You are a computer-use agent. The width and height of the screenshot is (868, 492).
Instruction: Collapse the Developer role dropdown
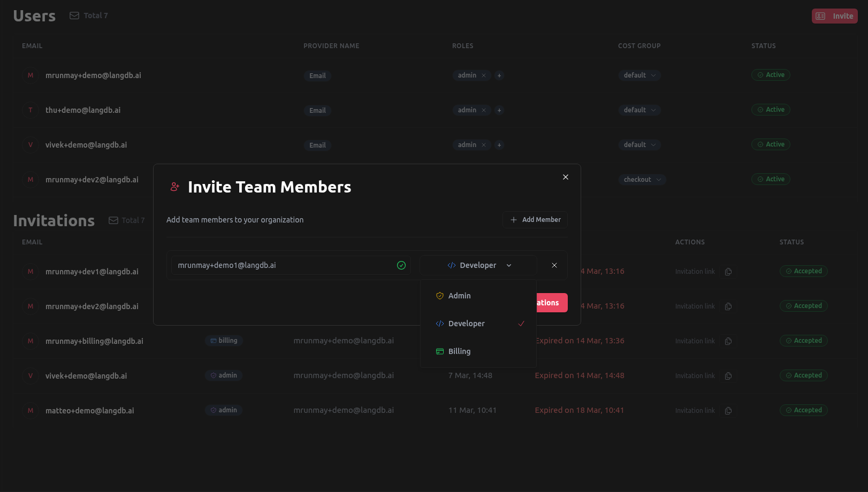(x=478, y=265)
